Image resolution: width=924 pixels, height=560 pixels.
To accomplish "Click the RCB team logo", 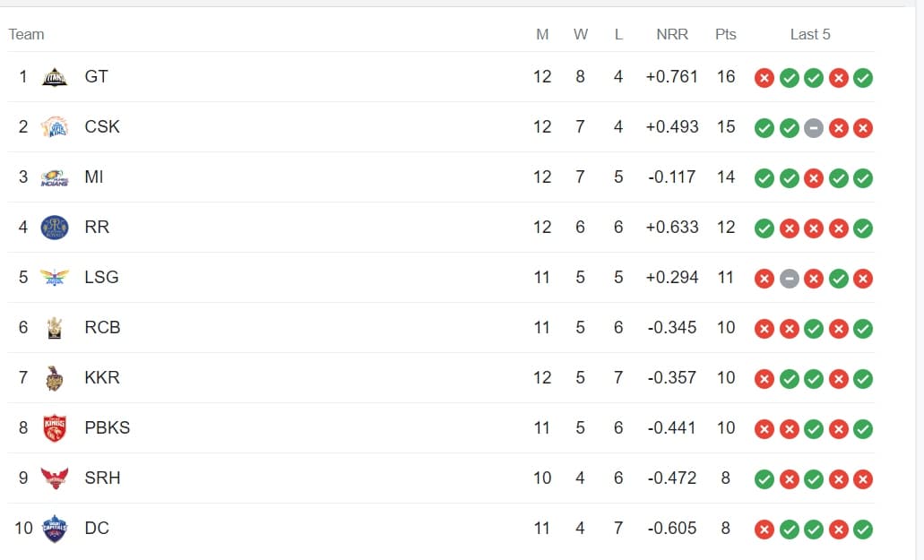I will tap(55, 328).
